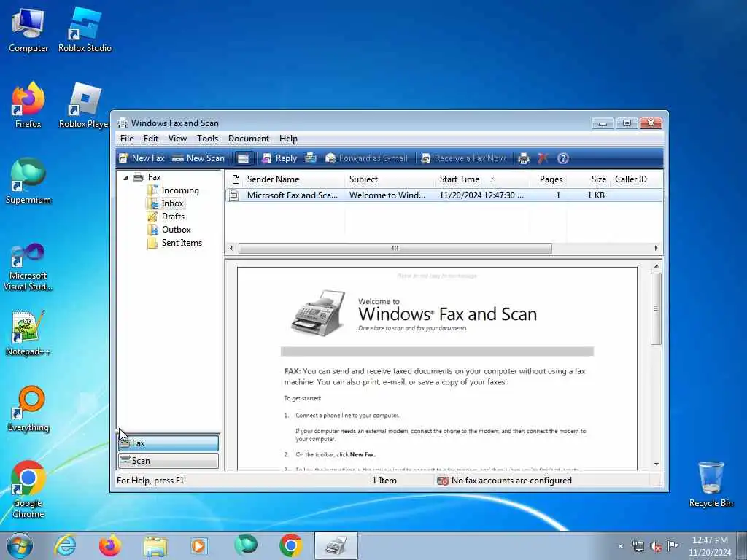The image size is (747, 560).
Task: Click the document icon column header
Action: pyautogui.click(x=234, y=179)
